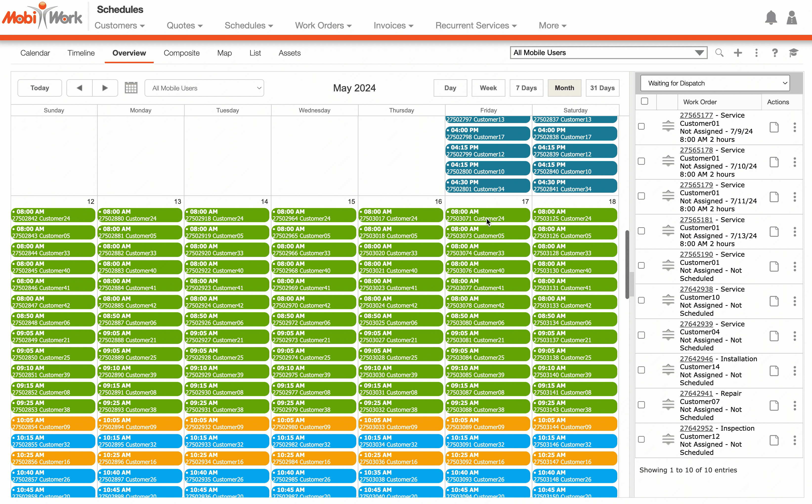This screenshot has height=504, width=812.
Task: Tick checkbox for work order 27565178
Action: 641,161
